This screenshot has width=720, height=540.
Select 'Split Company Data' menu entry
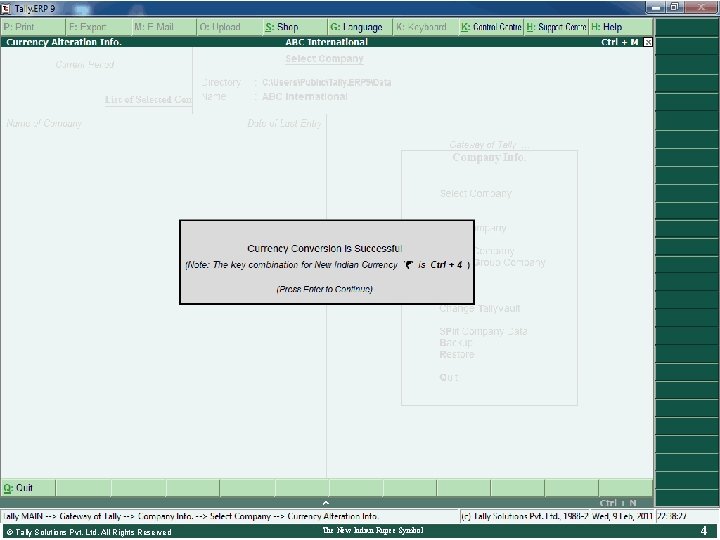click(x=483, y=332)
